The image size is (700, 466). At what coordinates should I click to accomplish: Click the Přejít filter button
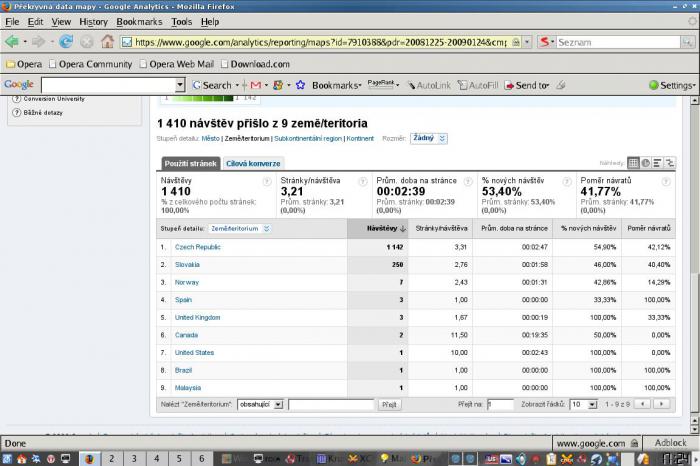pyautogui.click(x=389, y=404)
